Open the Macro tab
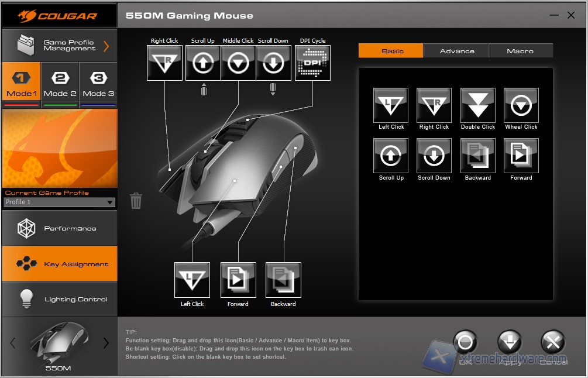Viewport: 588px width, 378px height. [520, 51]
